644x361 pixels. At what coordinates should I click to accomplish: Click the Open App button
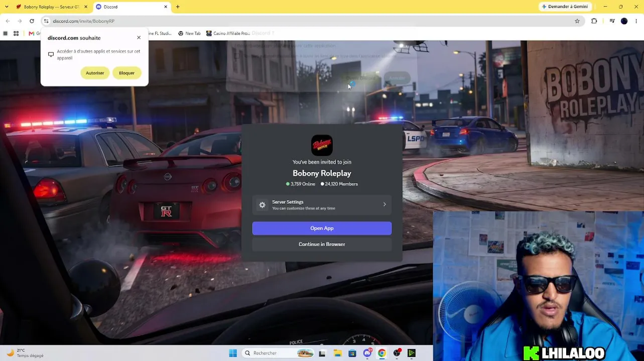[x=322, y=228]
